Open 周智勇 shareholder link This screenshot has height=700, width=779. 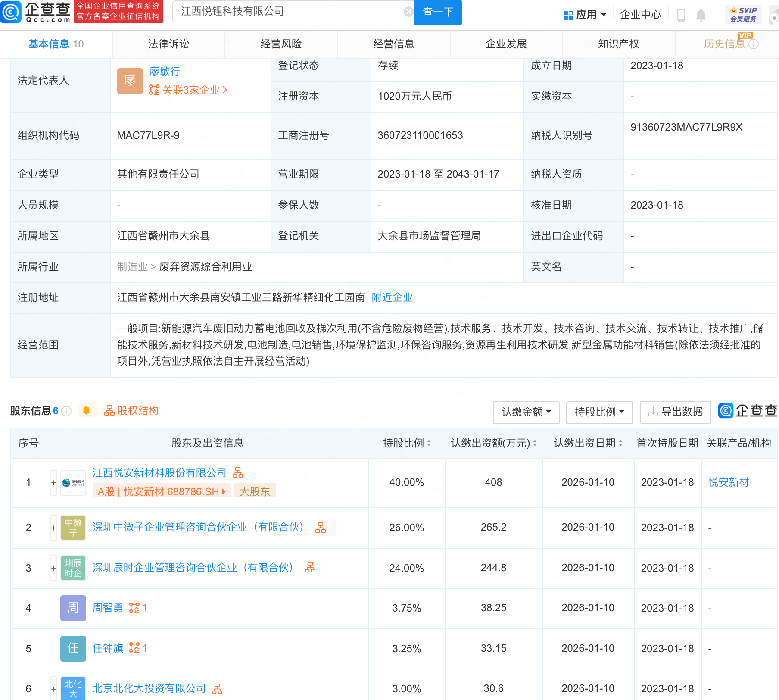click(x=108, y=608)
